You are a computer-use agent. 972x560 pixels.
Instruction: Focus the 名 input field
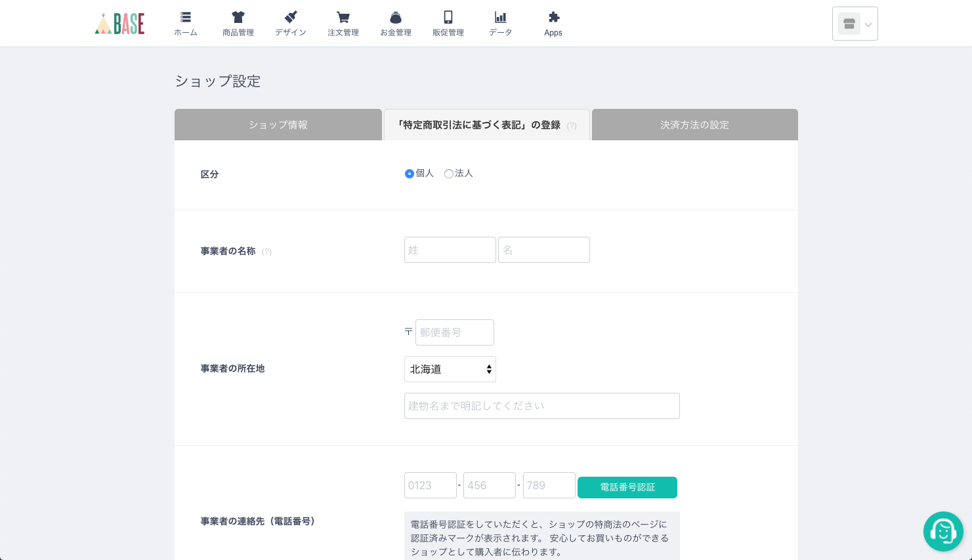point(544,250)
